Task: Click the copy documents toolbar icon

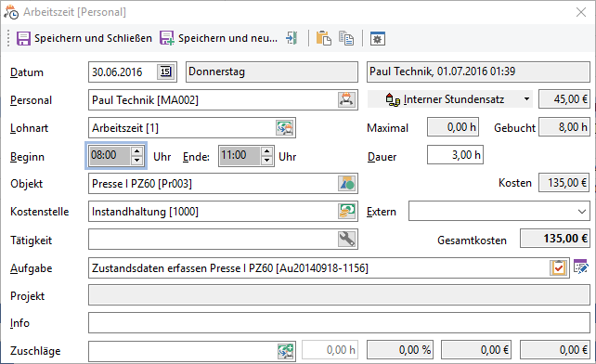Action: click(346, 38)
